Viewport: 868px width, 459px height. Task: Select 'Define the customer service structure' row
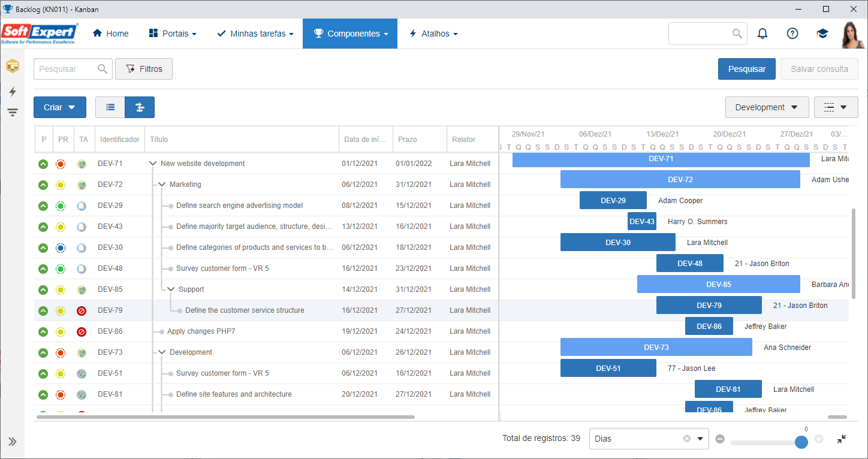tap(266, 310)
